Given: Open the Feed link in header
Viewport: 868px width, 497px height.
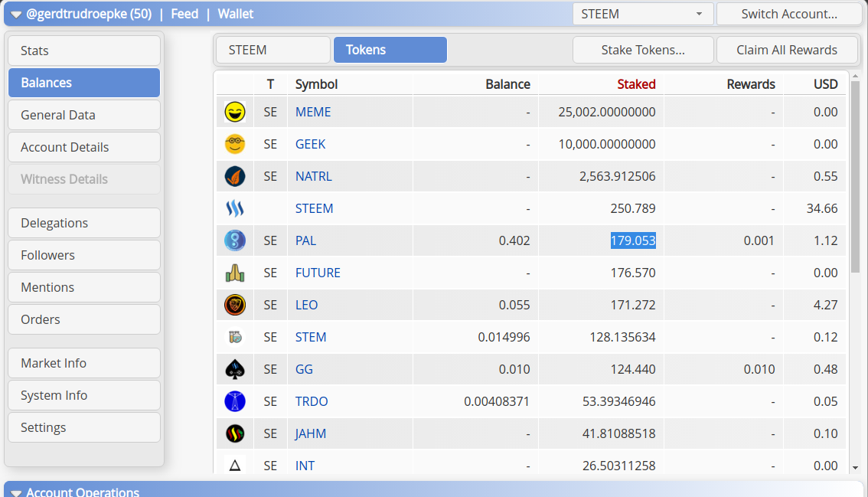Looking at the screenshot, I should click(184, 14).
